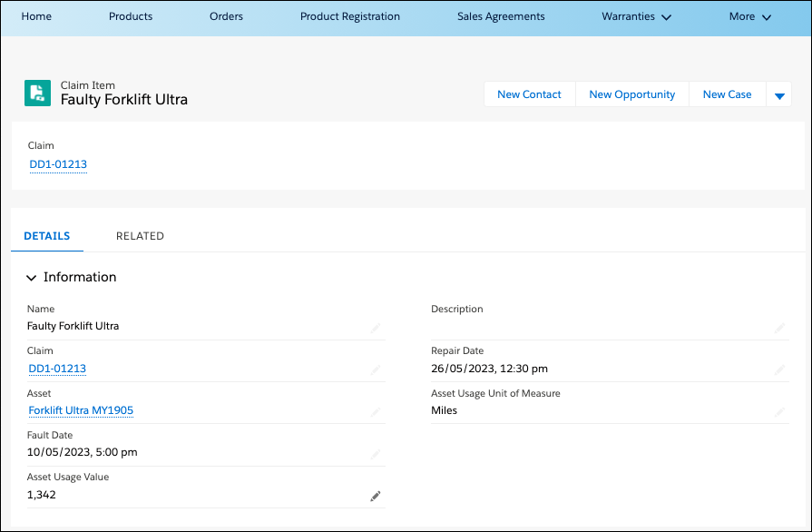Click the New Contact button
This screenshot has height=532, width=812.
tap(529, 94)
